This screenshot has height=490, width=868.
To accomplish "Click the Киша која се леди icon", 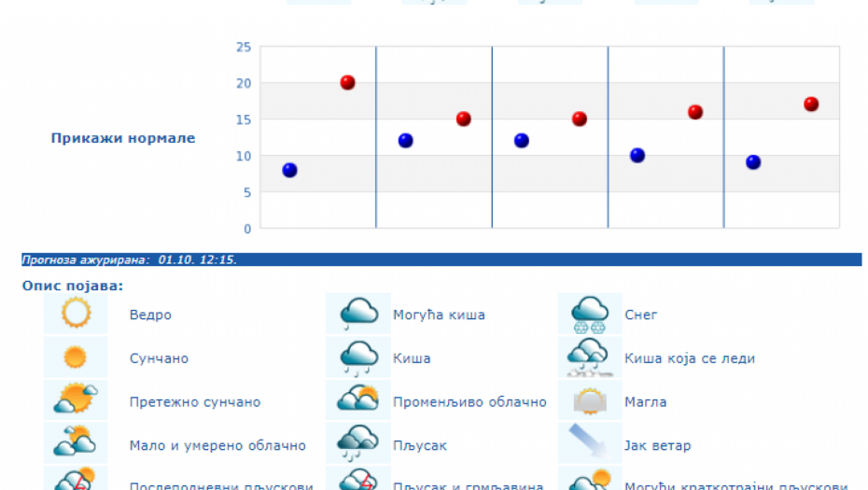I will pos(590,357).
